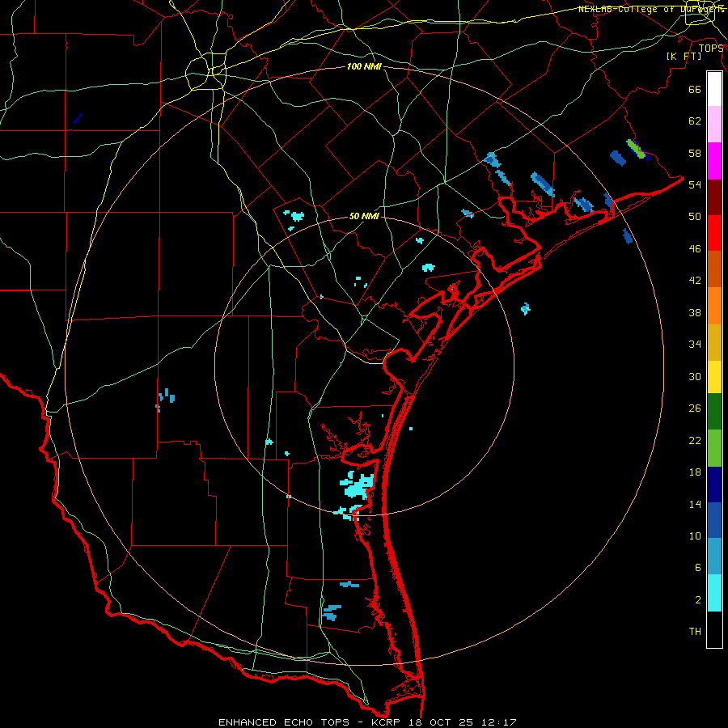This screenshot has height=728, width=728.
Task: Pick the cyan legend swatch
Action: (x=714, y=593)
